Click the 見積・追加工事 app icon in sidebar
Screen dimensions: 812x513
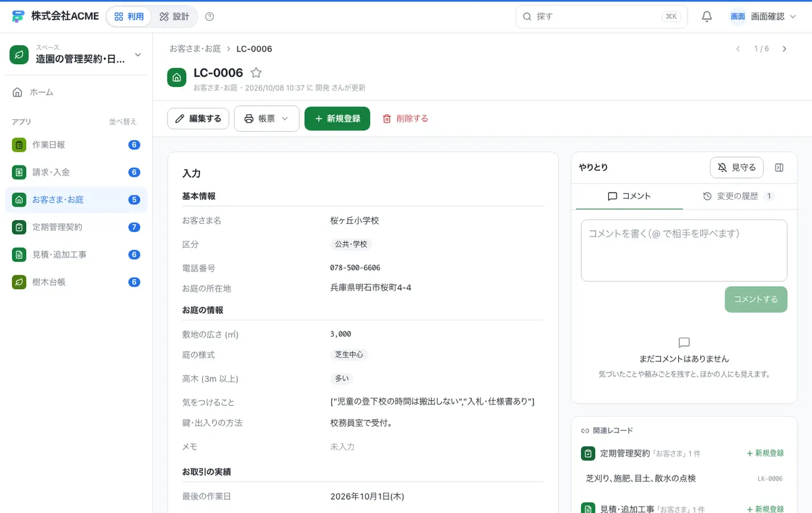pyautogui.click(x=19, y=254)
